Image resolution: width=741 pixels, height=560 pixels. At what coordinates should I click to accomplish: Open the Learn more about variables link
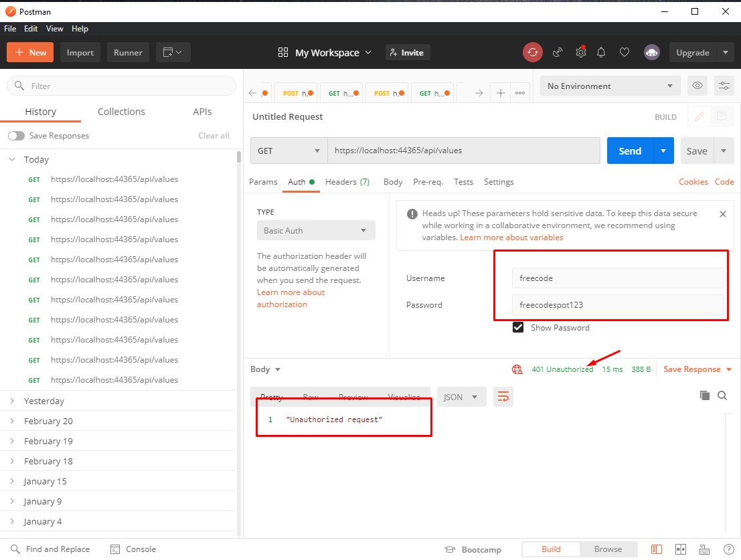pos(511,238)
